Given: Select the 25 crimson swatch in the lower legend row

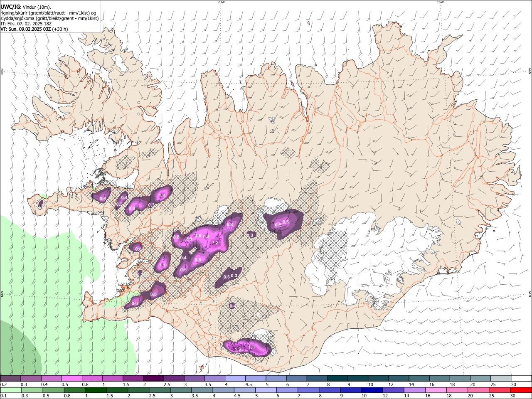Looking at the screenshot, I should tap(500, 390).
